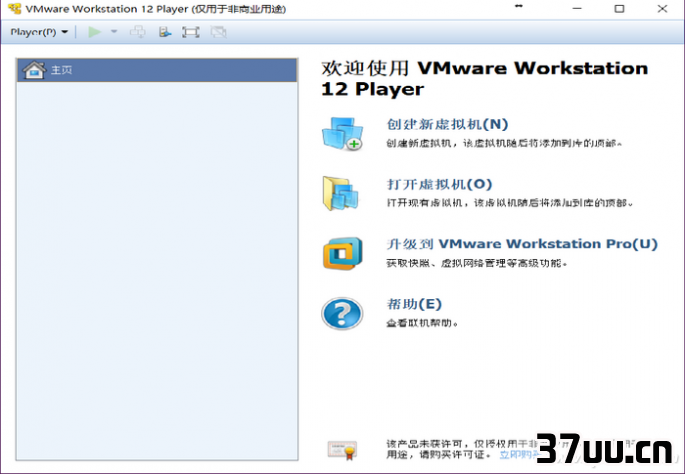This screenshot has width=685, height=474.
Task: Enter full screen mode icon
Action: [191, 32]
